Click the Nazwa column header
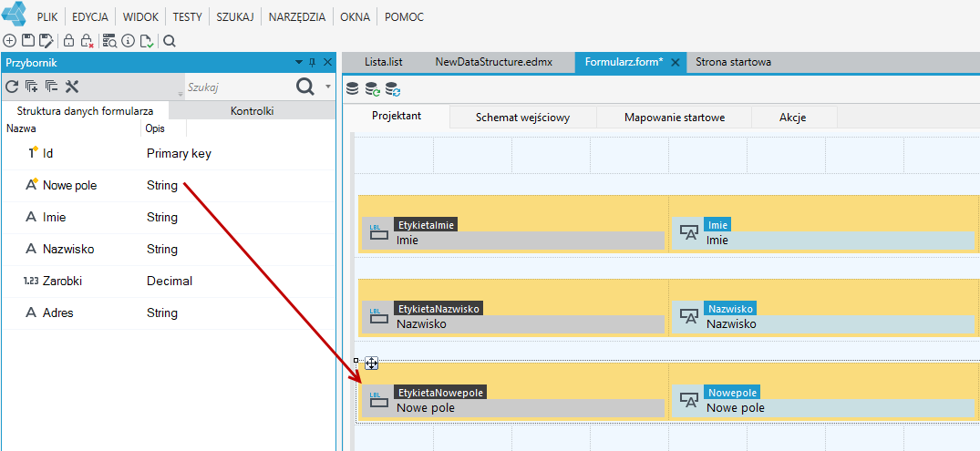980x451 pixels. [72, 128]
